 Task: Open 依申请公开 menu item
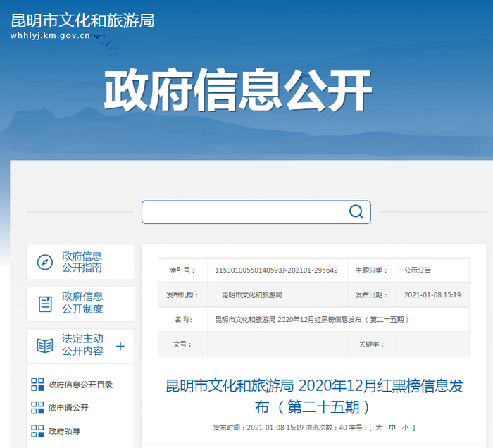tap(68, 408)
